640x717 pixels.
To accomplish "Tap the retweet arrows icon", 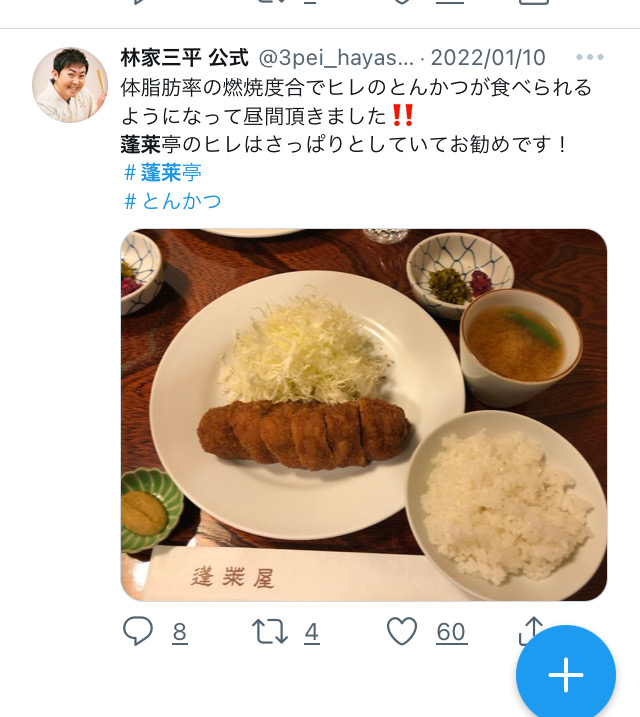I will tap(270, 631).
